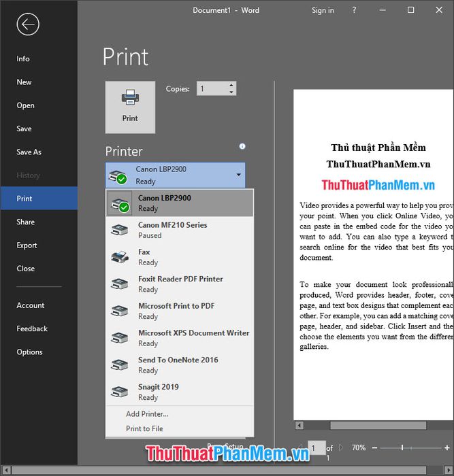Select Microsoft Print to PDF
The width and height of the screenshot is (454, 476).
point(180,311)
